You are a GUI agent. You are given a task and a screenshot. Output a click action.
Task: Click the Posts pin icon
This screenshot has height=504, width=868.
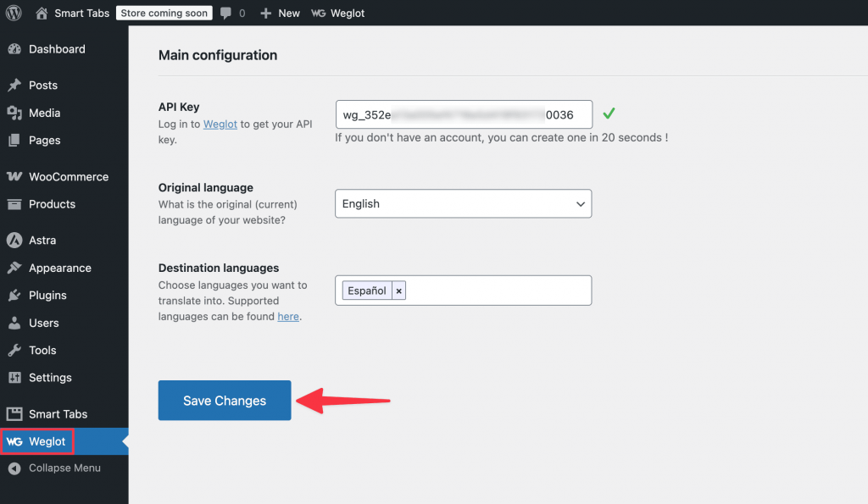(x=14, y=86)
